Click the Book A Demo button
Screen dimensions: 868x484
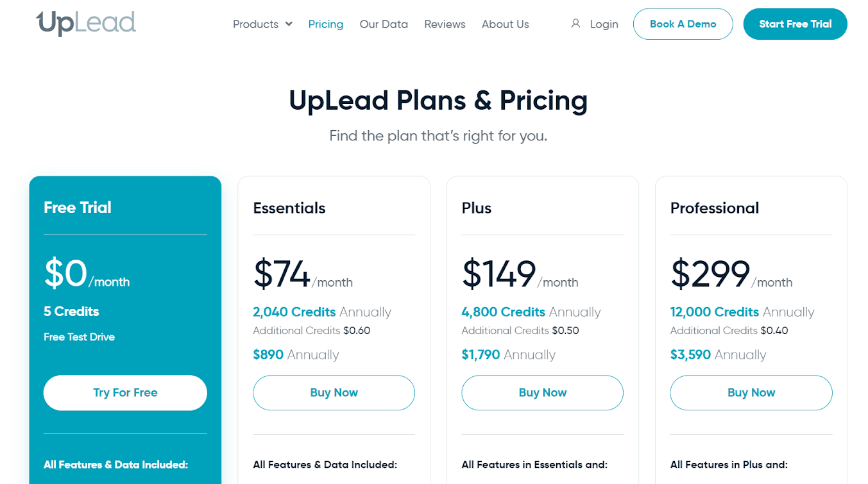683,24
